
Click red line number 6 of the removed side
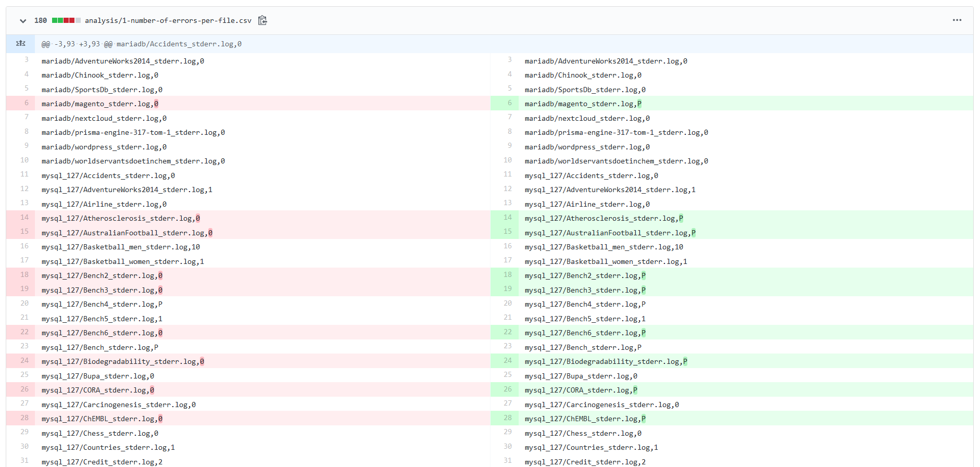point(21,103)
